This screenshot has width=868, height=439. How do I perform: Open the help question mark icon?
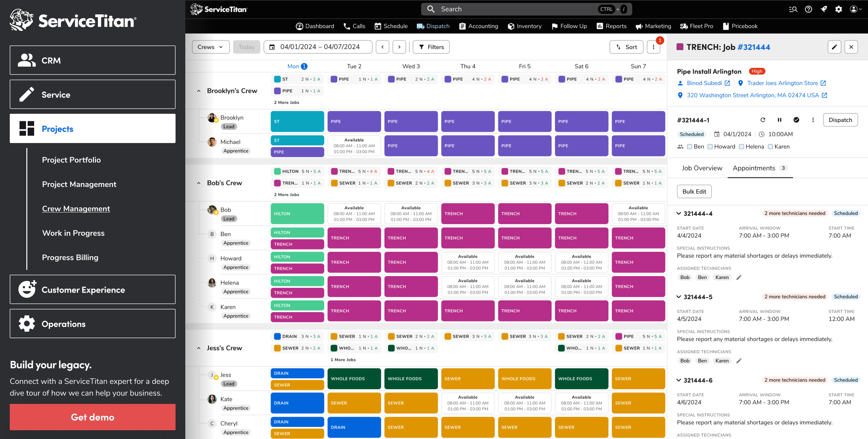point(809,9)
